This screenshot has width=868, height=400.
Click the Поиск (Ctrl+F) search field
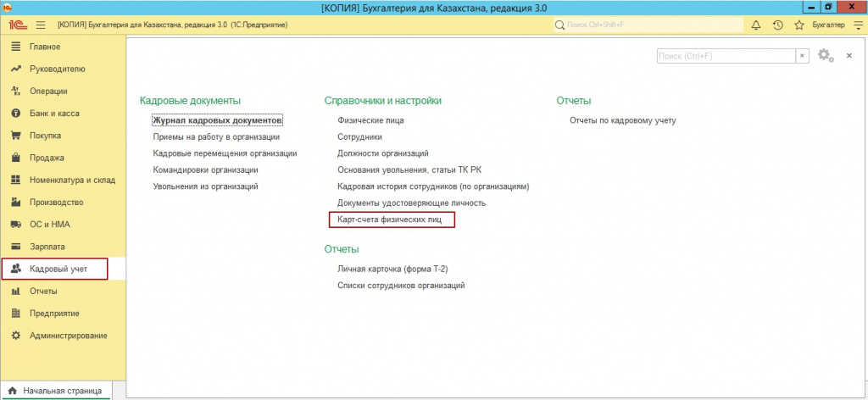(x=726, y=56)
